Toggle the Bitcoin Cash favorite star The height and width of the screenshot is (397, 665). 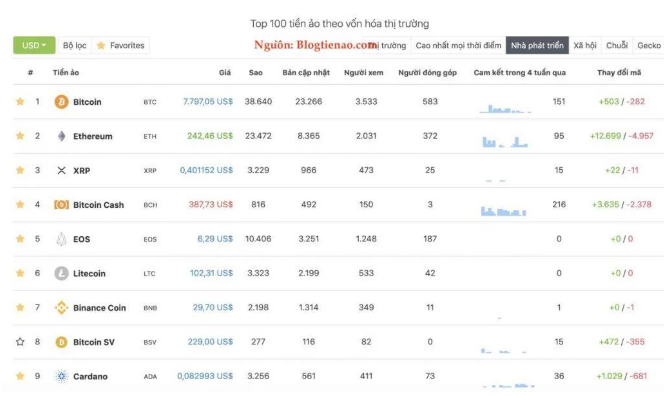pos(20,204)
